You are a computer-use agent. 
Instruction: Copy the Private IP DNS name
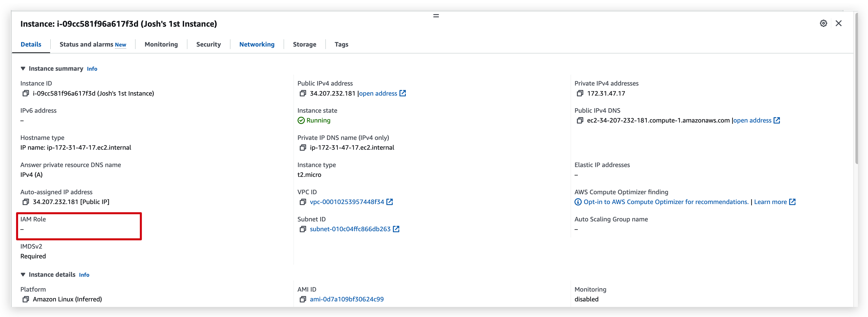coord(303,147)
